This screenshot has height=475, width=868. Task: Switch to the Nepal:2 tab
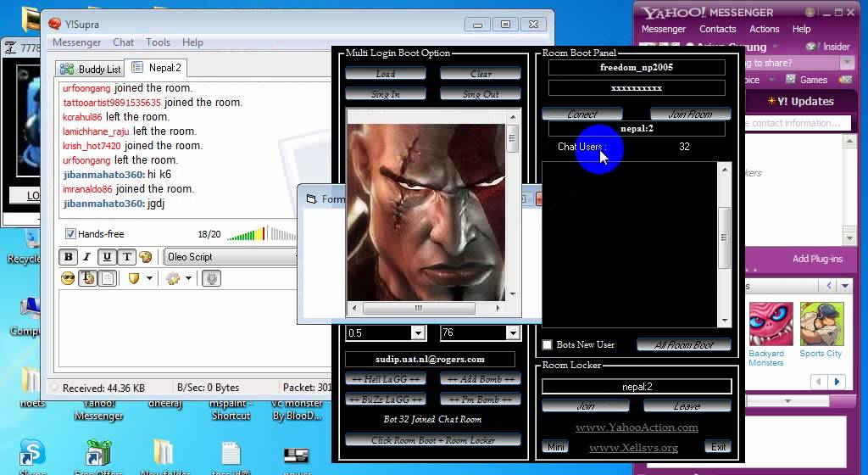156,68
